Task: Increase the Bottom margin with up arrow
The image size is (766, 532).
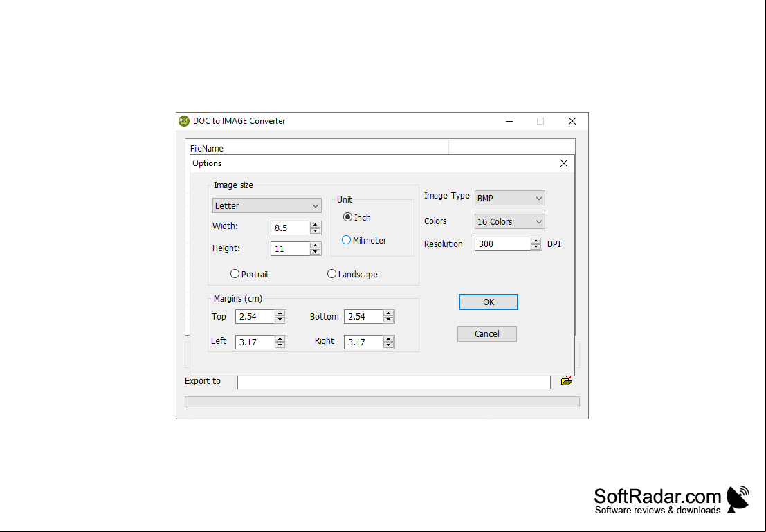Action: point(388,313)
